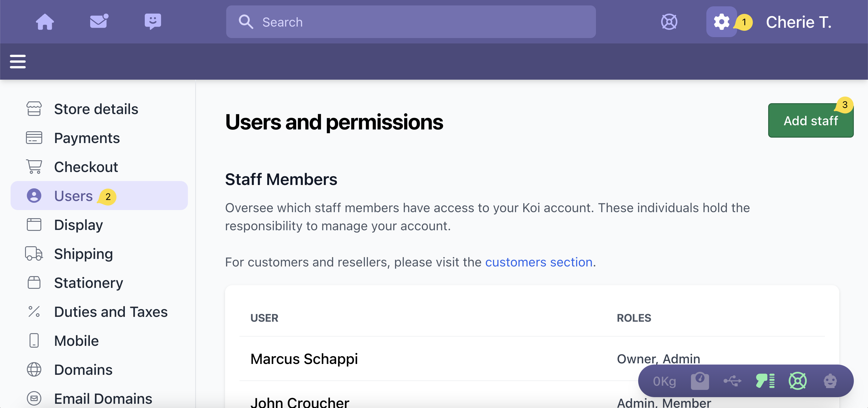Toggle the hamburger menu sidebar

coord(18,61)
